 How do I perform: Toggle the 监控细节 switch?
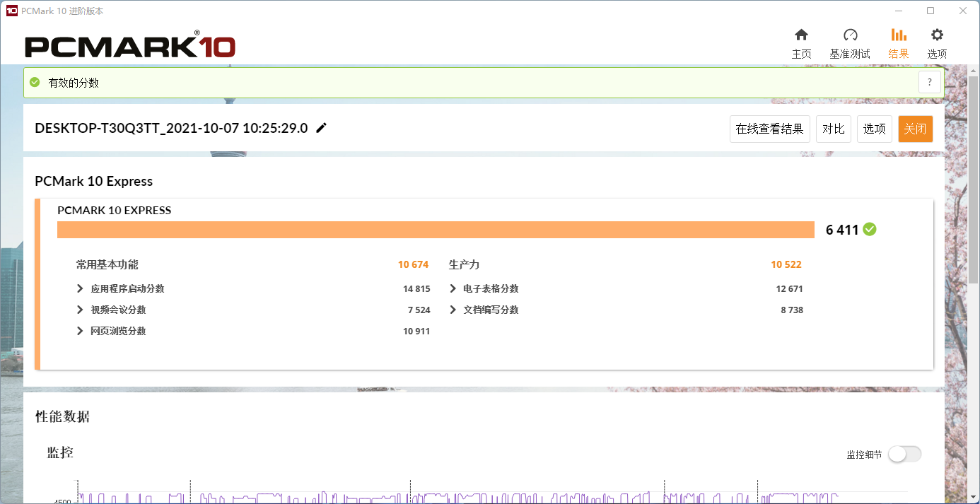click(x=905, y=455)
